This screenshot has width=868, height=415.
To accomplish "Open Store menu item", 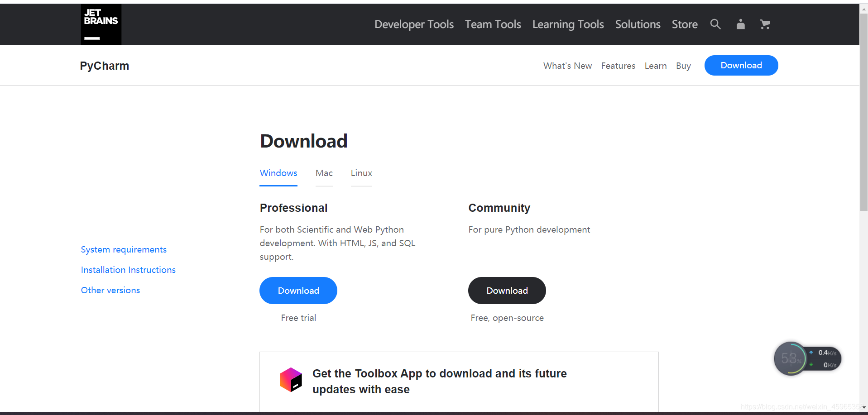I will [685, 24].
